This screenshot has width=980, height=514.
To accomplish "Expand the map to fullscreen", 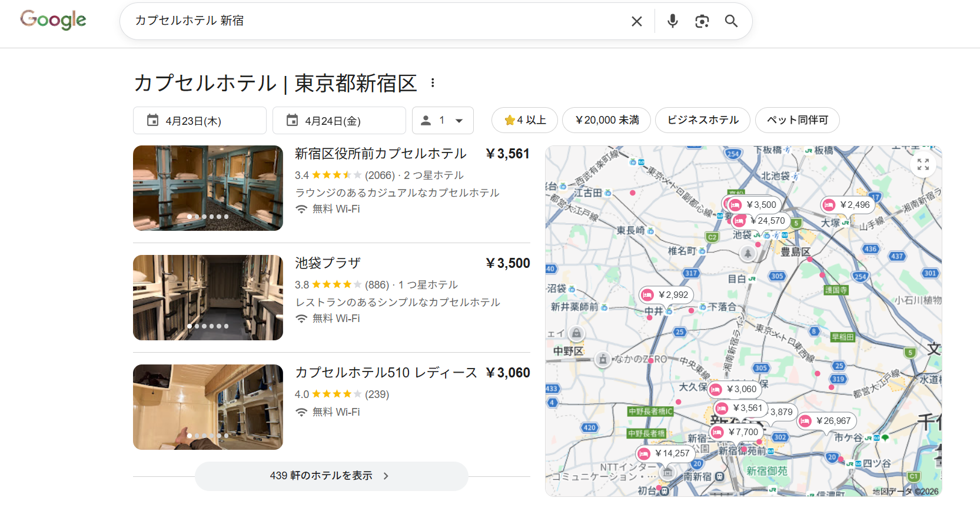I will [923, 164].
